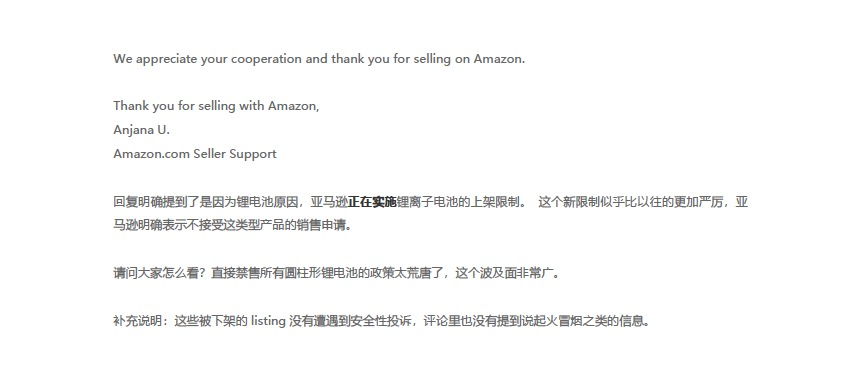Click the word Amazon. ending the first sentence
The image size is (860, 368).
pyautogui.click(x=499, y=59)
